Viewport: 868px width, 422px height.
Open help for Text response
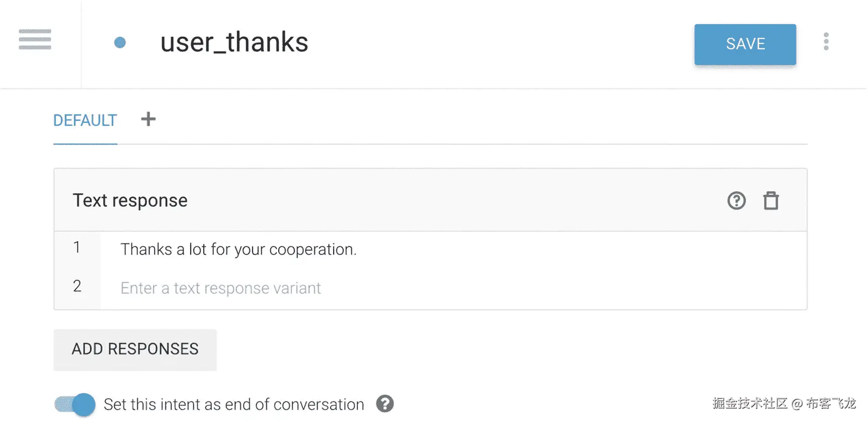pyautogui.click(x=736, y=201)
